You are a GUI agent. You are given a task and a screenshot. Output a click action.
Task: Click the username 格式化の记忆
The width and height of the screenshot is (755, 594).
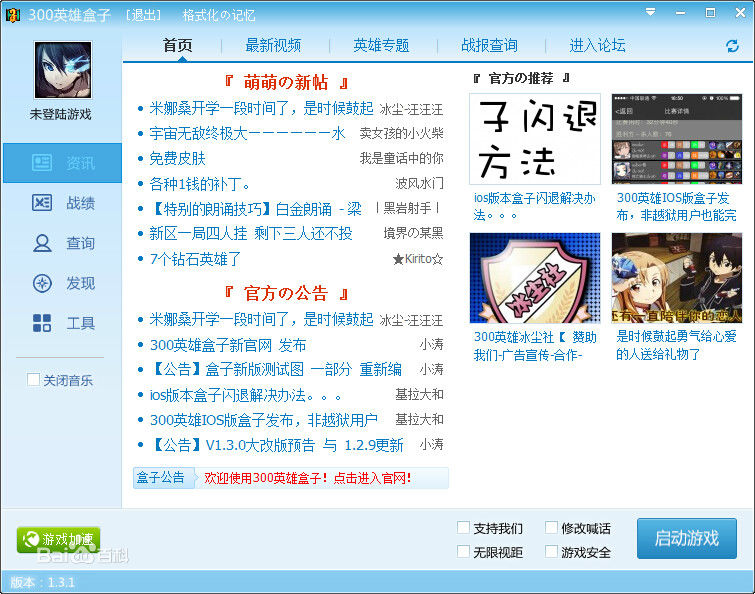[219, 15]
